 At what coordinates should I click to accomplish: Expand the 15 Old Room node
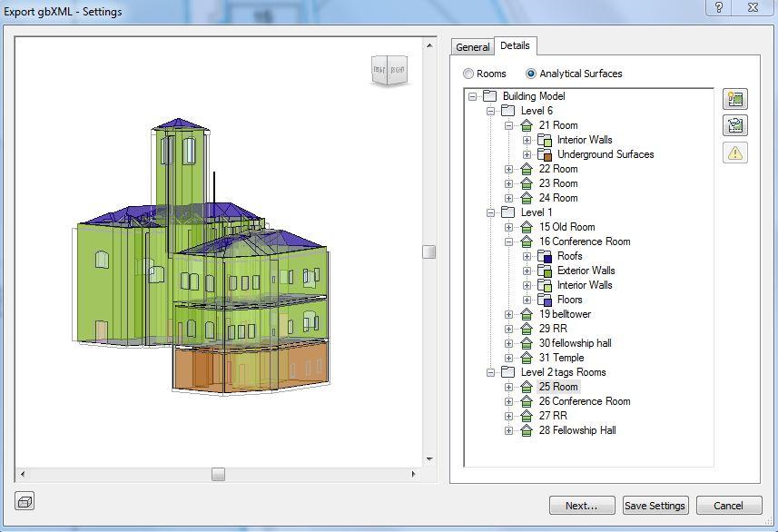508,227
